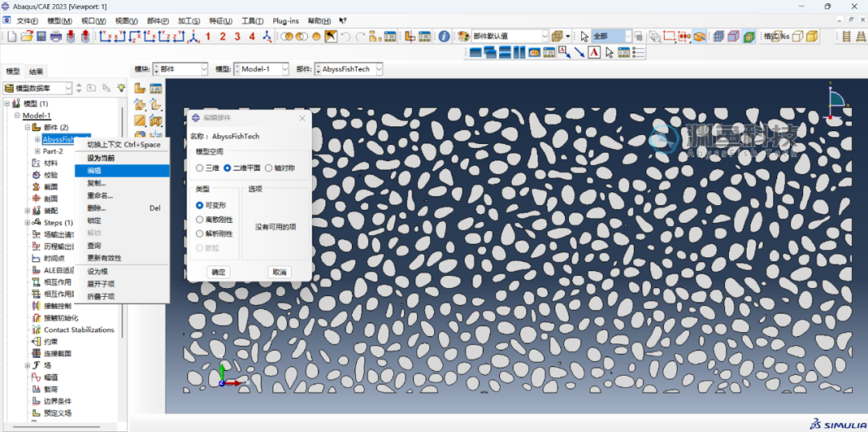Click the text annotation 'A' icon
Screen dimensions: 868x432
point(594,53)
